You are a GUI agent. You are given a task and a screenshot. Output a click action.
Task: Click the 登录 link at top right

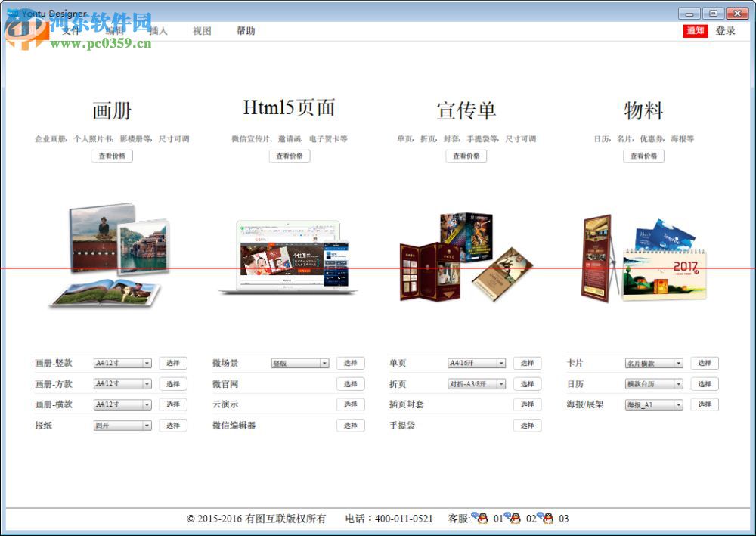click(724, 31)
